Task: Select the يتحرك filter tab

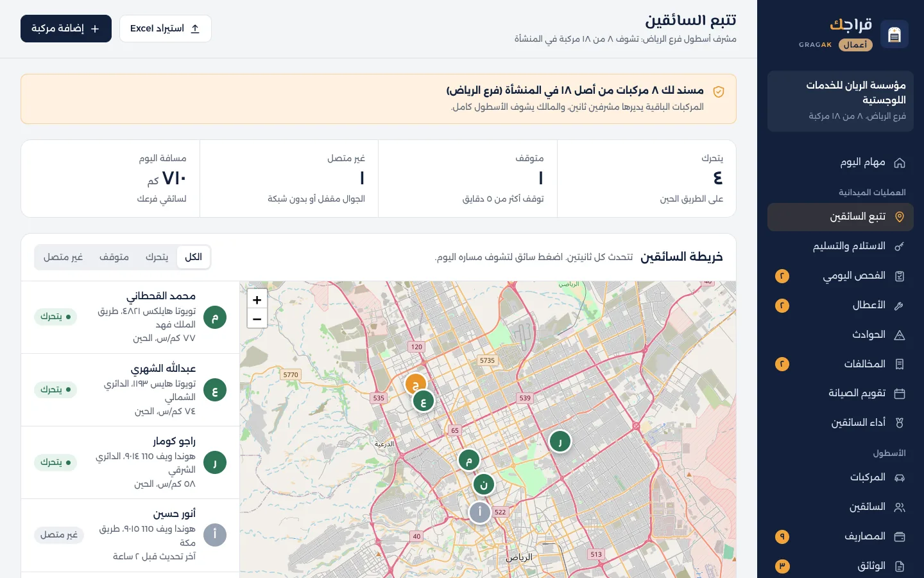Action: tap(157, 257)
